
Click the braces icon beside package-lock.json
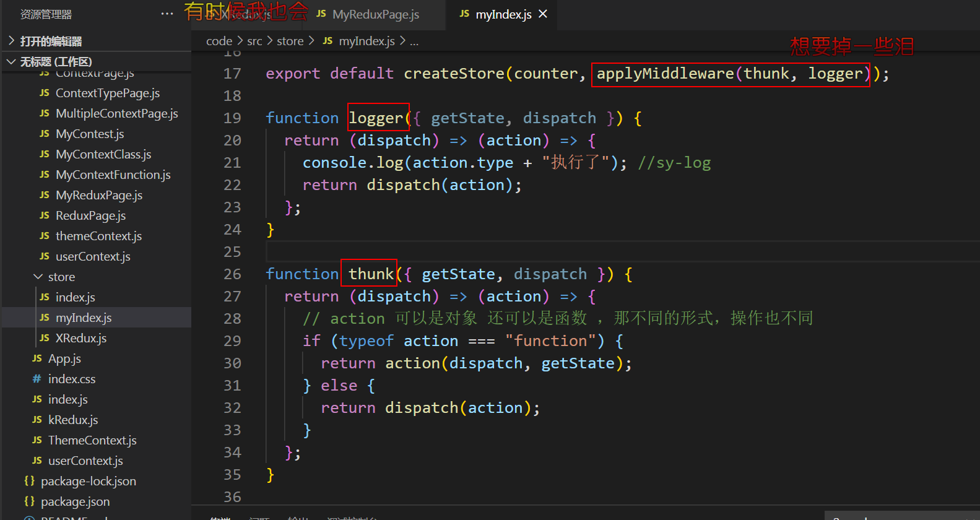pyautogui.click(x=29, y=481)
